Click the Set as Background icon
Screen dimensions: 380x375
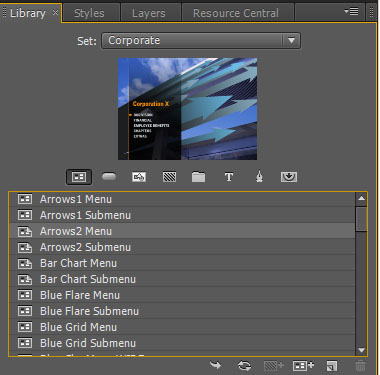[274, 366]
